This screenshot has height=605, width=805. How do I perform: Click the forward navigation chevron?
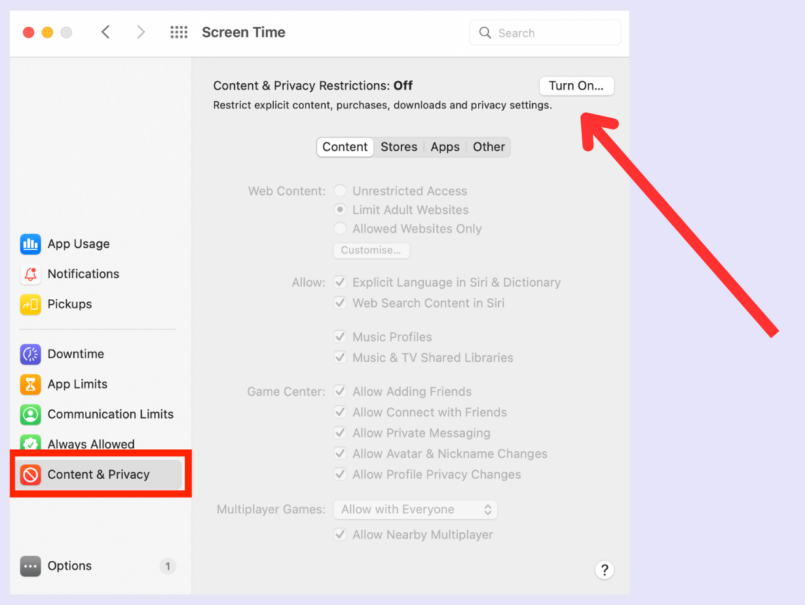pos(140,32)
